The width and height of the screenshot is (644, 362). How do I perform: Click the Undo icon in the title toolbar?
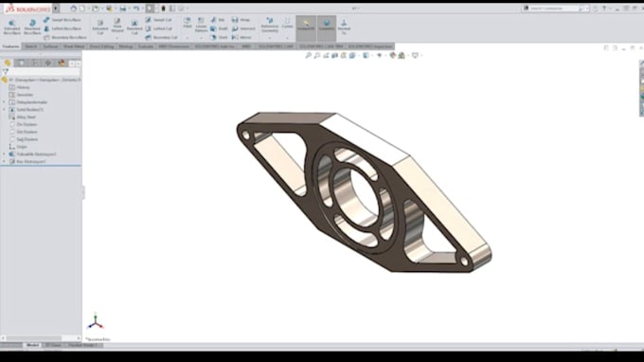(136, 9)
